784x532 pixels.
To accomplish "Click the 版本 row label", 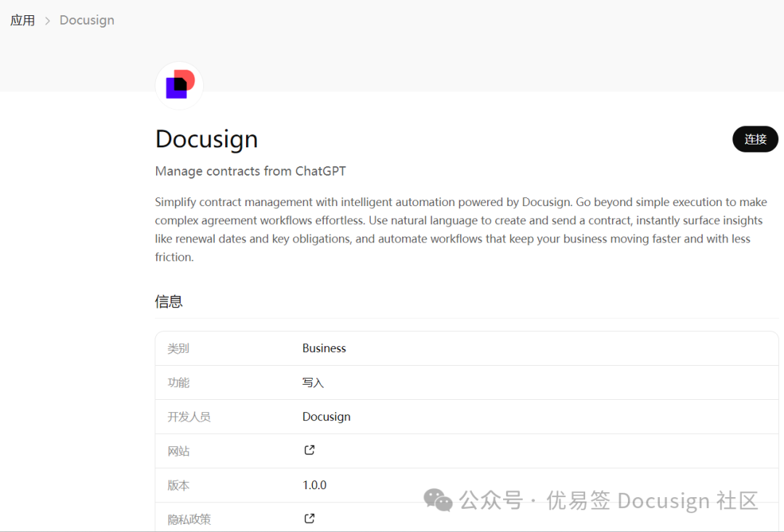I will [179, 485].
